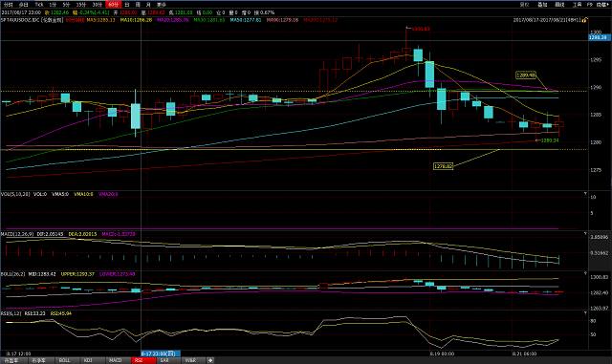The image size is (612, 364).
Task: Select the KDJ indicator tab
Action: click(x=88, y=360)
